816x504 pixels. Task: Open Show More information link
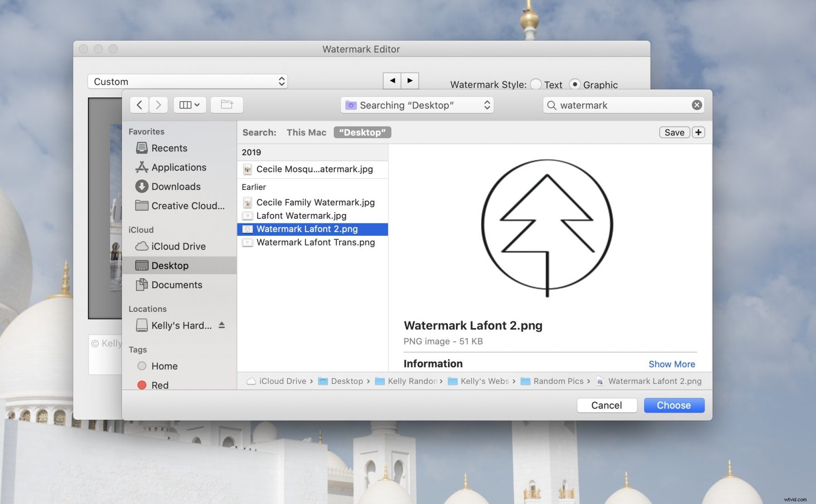point(672,364)
